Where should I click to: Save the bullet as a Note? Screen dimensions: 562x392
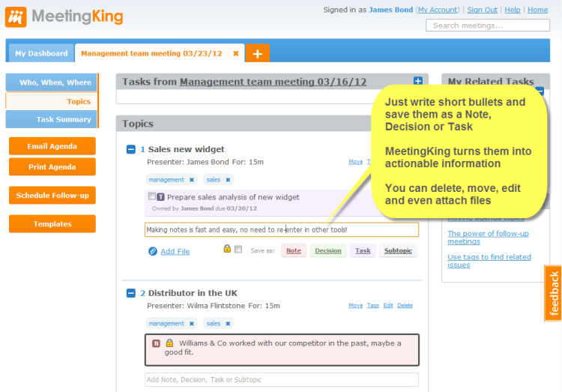click(294, 250)
